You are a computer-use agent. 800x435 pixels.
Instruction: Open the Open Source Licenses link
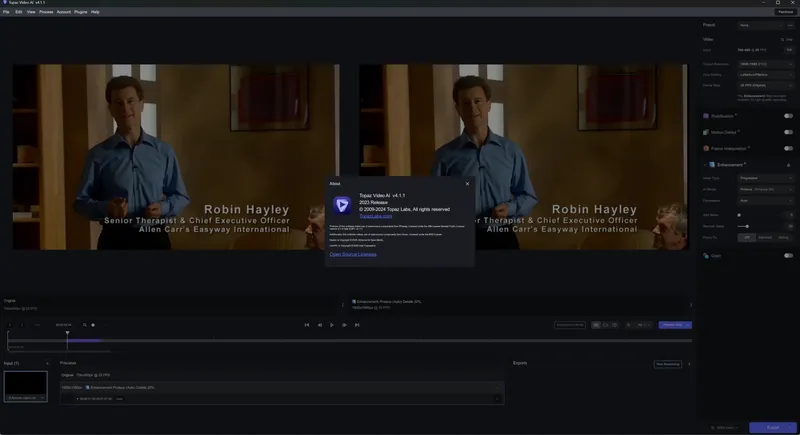(x=353, y=254)
